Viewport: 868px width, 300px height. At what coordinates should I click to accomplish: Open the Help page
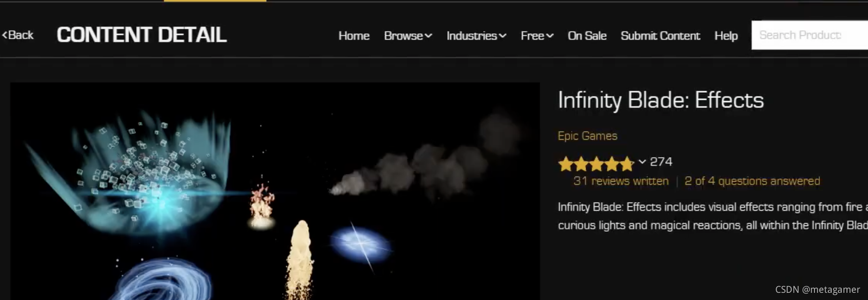726,36
